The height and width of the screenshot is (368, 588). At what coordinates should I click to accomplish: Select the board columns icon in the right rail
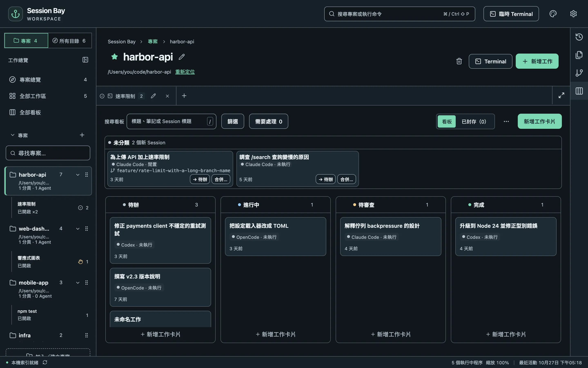(x=579, y=91)
